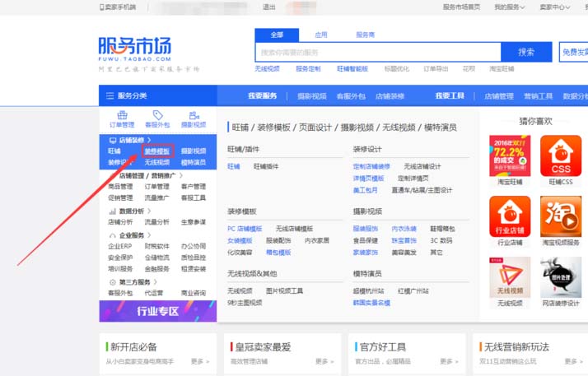Image resolution: width=588 pixels, height=376 pixels.
Task: Click 详情页模板 under 装修设计
Action: [368, 179]
